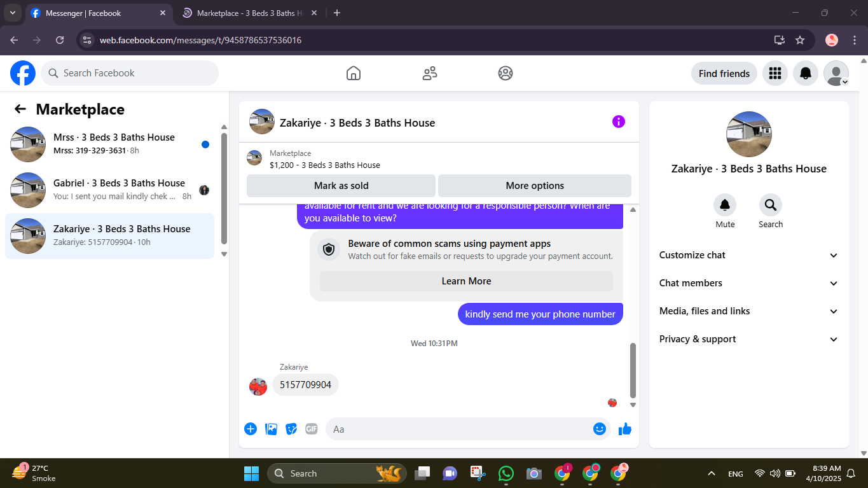Click the install app icon in address bar

tap(780, 40)
